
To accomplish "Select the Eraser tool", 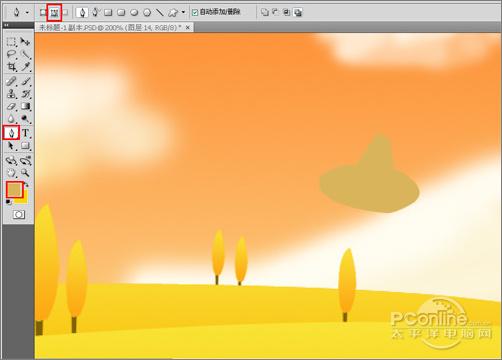I will [11, 107].
